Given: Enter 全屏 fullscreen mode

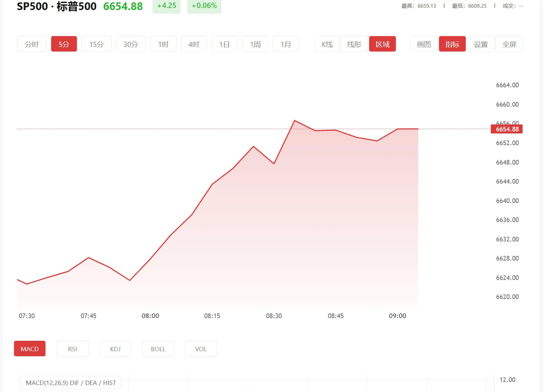Looking at the screenshot, I should click(x=509, y=44).
